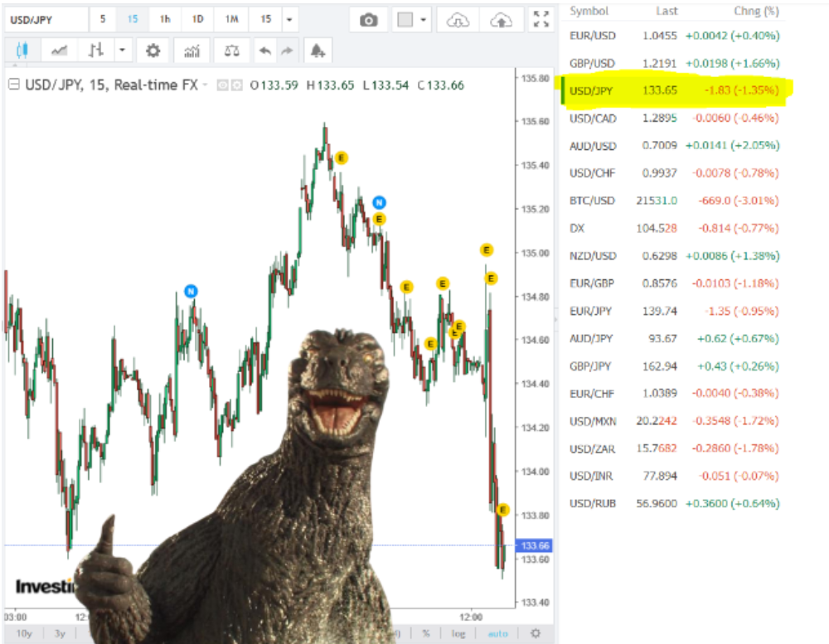Viewport: 829px width, 644px height.
Task: Select the 15 minute interval in blue
Action: 132,20
